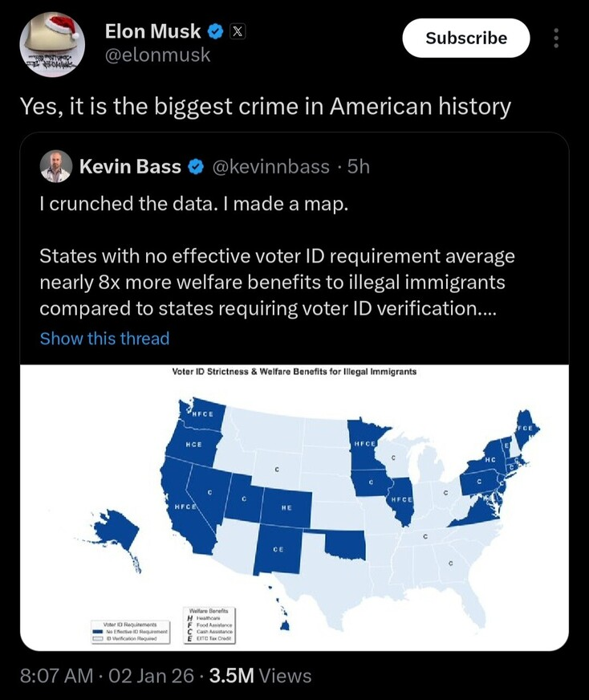Click the 3.5M Views count
This screenshot has width=589, height=700.
coord(260,676)
